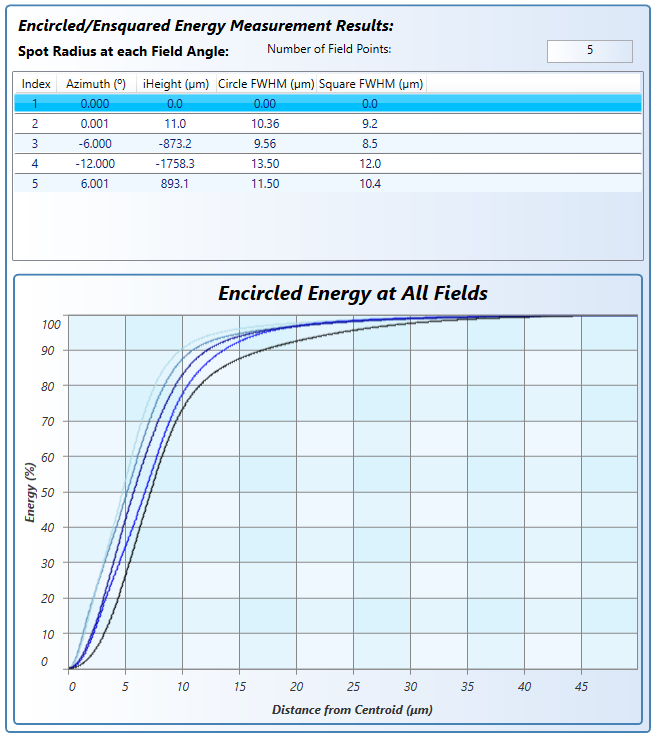Click the chart title Encircled Energy at All Fields
651x738 pixels.
click(x=352, y=293)
